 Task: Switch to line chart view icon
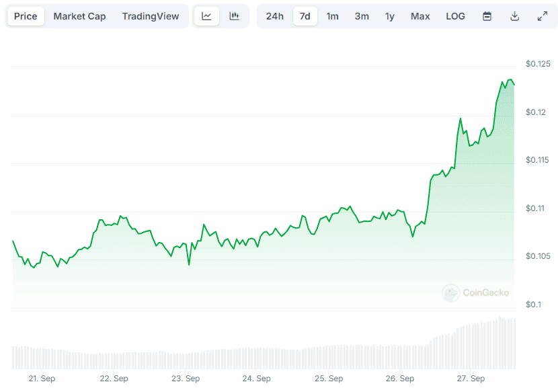pos(206,16)
